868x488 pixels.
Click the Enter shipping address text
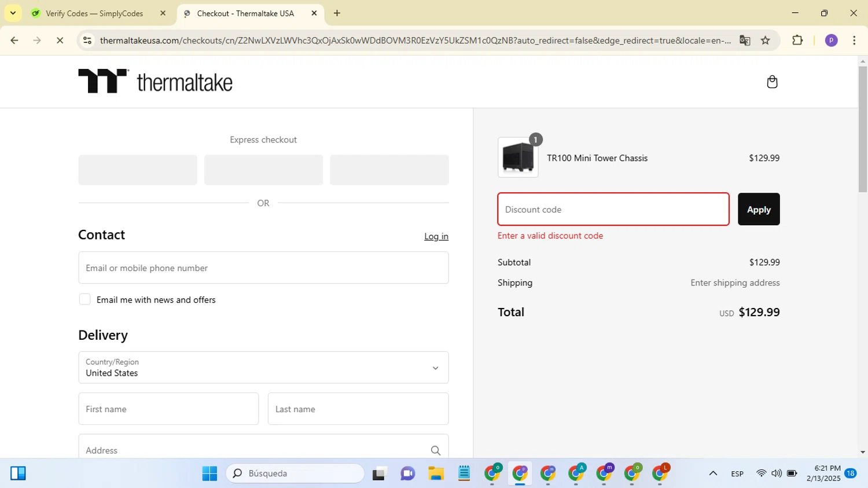pos(735,282)
